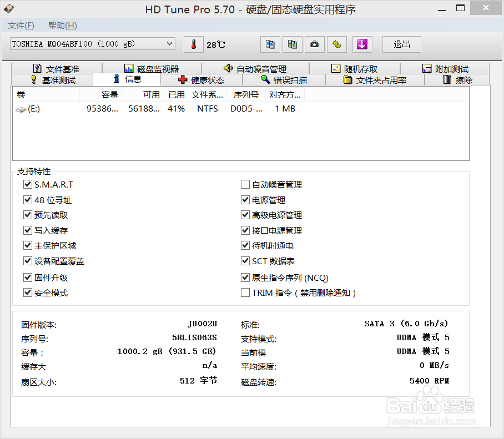Toggle the 安全模式 checkbox

(x=28, y=292)
